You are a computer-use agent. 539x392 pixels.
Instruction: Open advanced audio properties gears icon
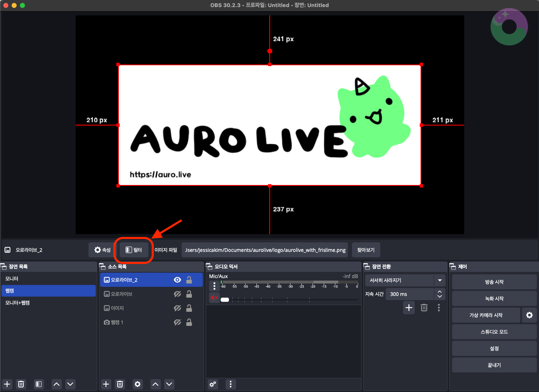pos(213,384)
